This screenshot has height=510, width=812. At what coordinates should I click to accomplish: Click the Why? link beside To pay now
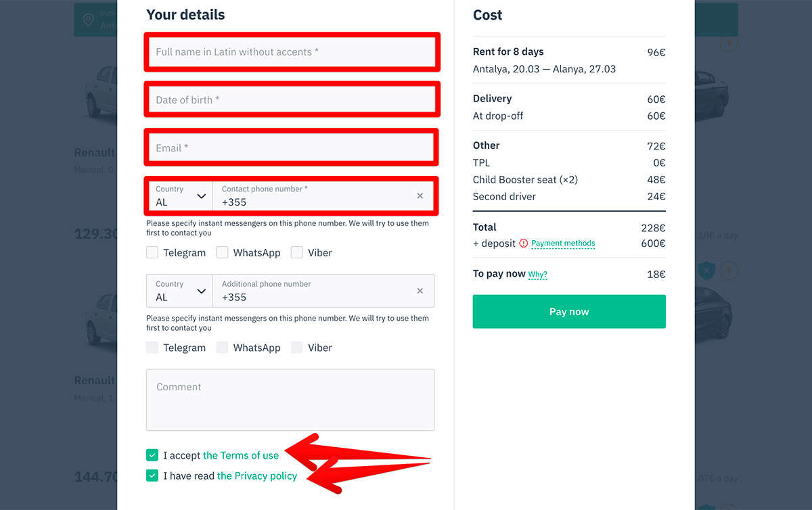[x=537, y=275]
